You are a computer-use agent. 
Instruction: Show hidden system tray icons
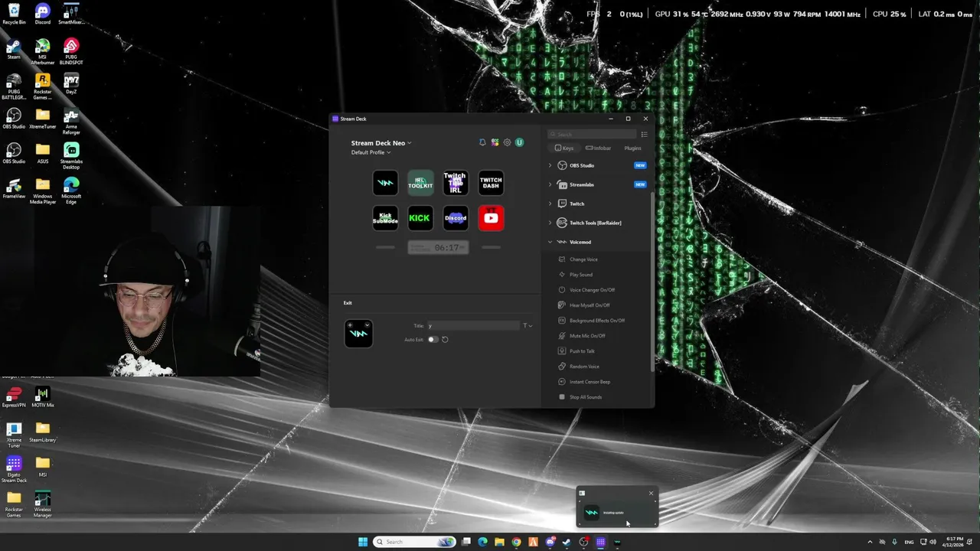coord(870,542)
